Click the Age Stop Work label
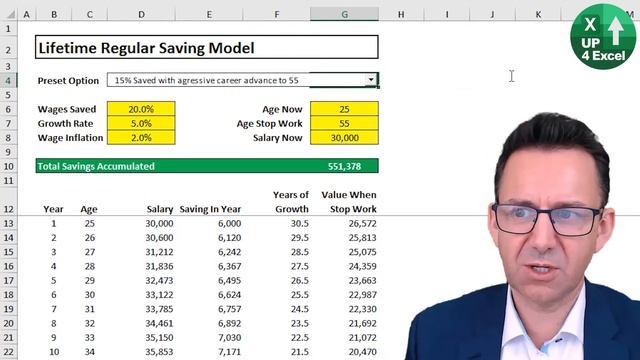The height and width of the screenshot is (360, 640). pyautogui.click(x=269, y=124)
